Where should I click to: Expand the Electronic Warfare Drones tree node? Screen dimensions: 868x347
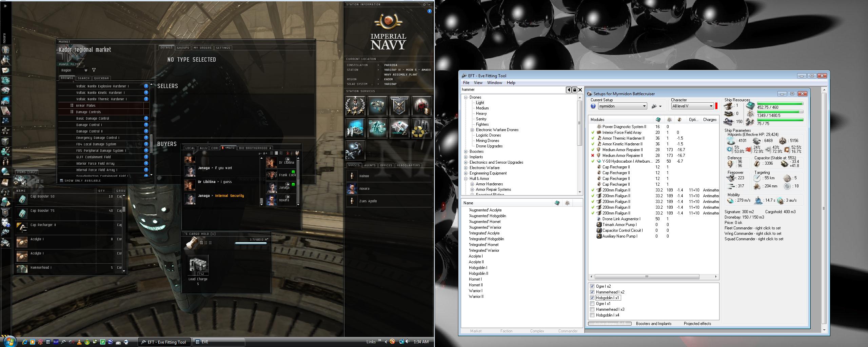click(x=472, y=130)
